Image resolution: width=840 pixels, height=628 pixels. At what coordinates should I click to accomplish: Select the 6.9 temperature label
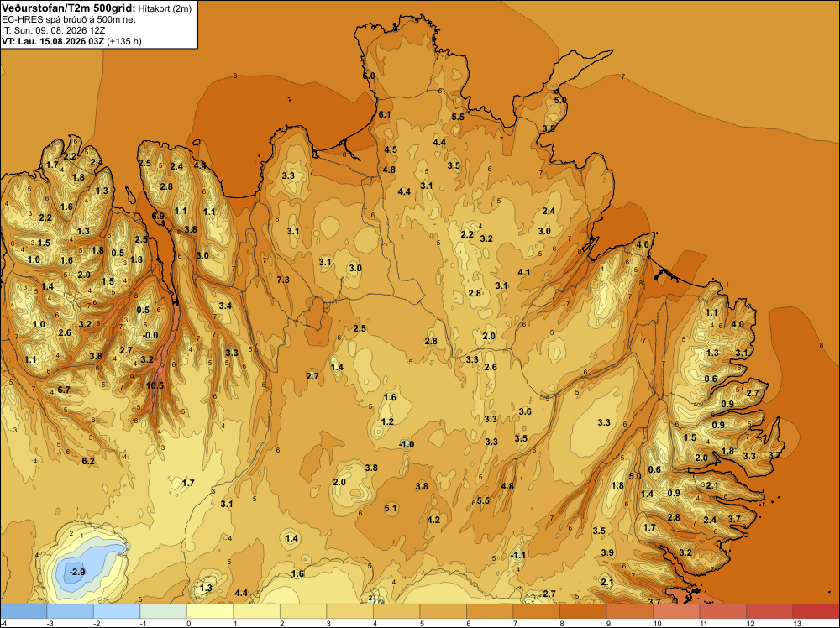click(x=158, y=217)
